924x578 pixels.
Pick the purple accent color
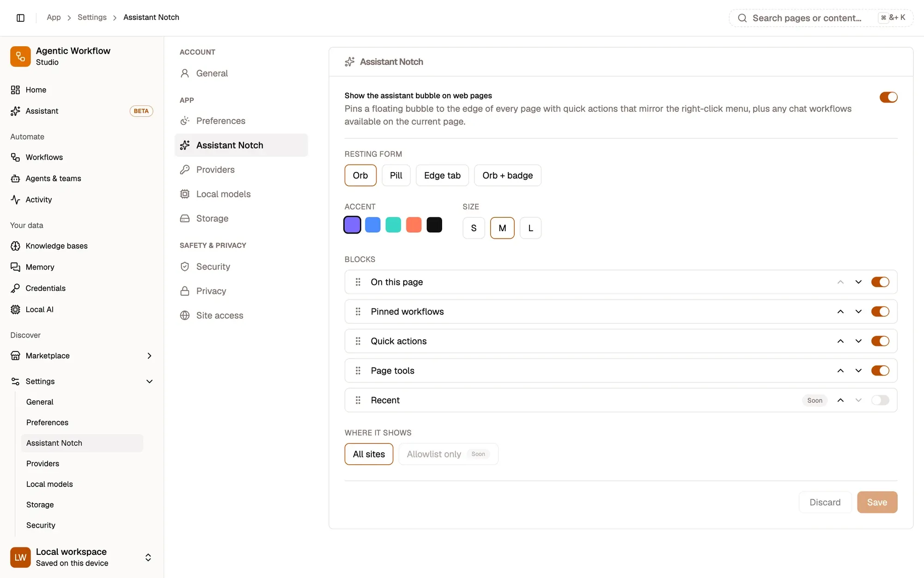click(352, 225)
